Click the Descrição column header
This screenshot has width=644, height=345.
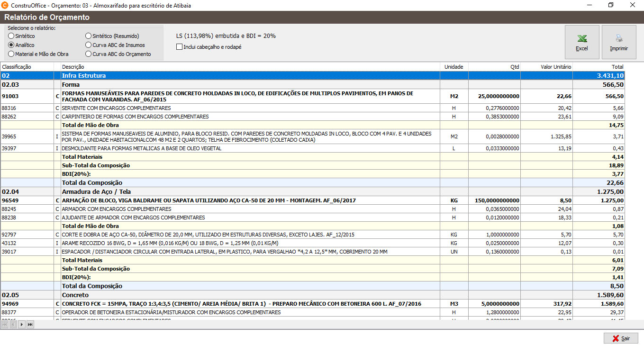coord(250,67)
